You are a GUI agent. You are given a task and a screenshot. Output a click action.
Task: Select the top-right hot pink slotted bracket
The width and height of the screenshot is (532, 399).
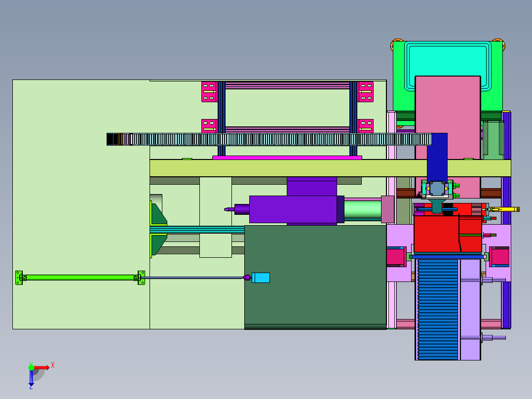365,92
